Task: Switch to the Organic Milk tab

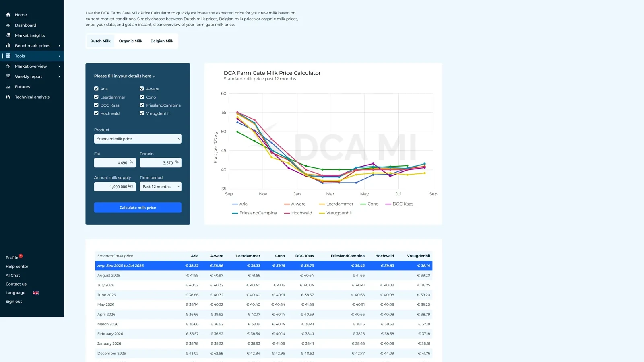Action: (130, 41)
